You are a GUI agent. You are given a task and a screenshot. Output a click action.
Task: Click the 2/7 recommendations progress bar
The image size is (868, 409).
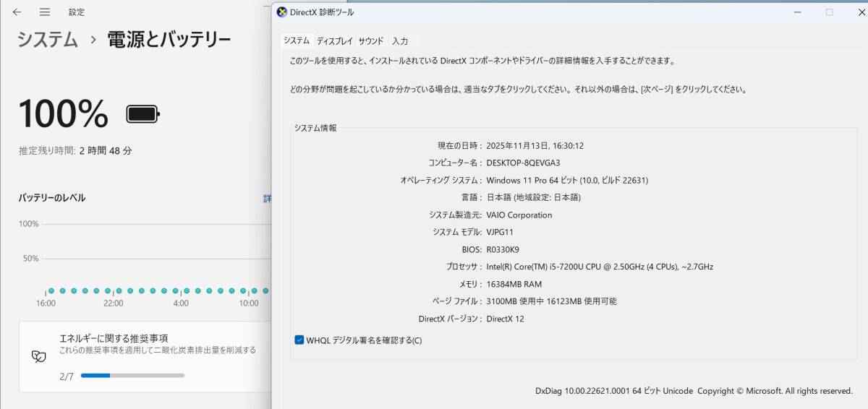132,376
